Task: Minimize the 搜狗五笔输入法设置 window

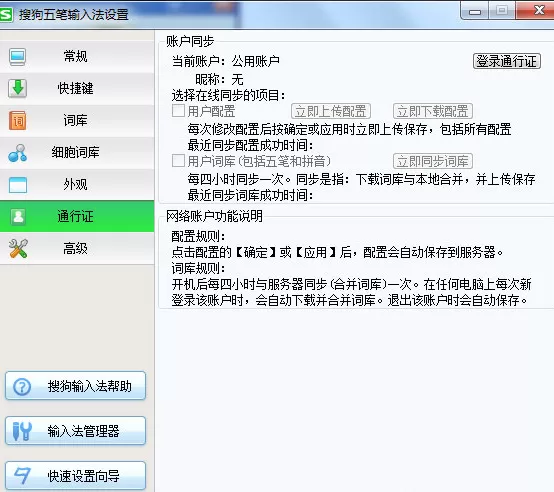Action: coord(475,11)
